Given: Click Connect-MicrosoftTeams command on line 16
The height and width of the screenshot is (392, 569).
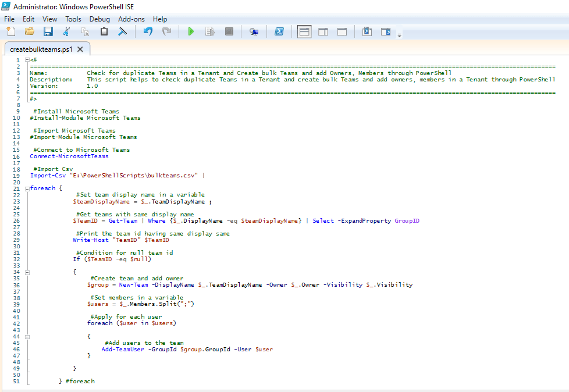Looking at the screenshot, I should (69, 156).
